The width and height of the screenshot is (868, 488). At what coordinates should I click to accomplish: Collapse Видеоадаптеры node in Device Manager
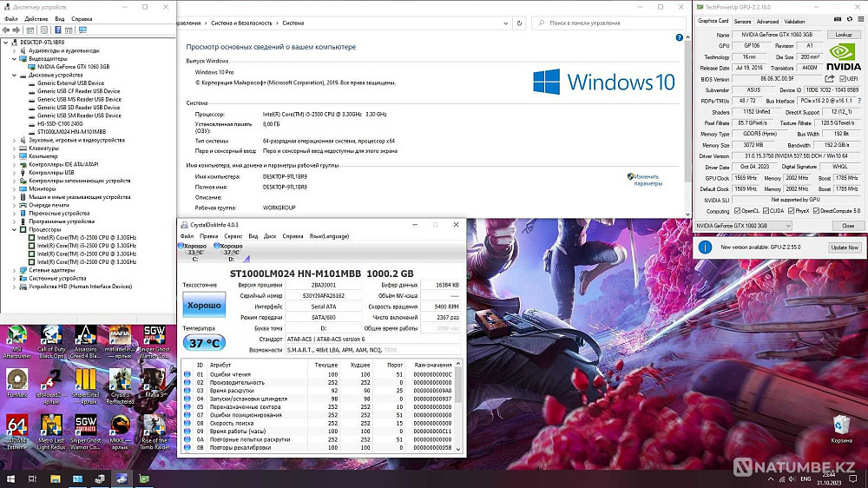[x=15, y=59]
